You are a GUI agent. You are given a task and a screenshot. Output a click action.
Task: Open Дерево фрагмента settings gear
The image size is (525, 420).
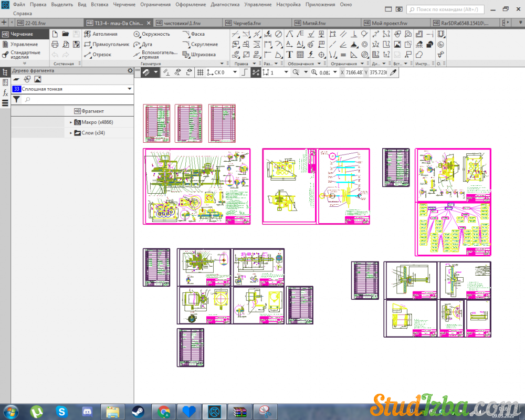coord(130,70)
